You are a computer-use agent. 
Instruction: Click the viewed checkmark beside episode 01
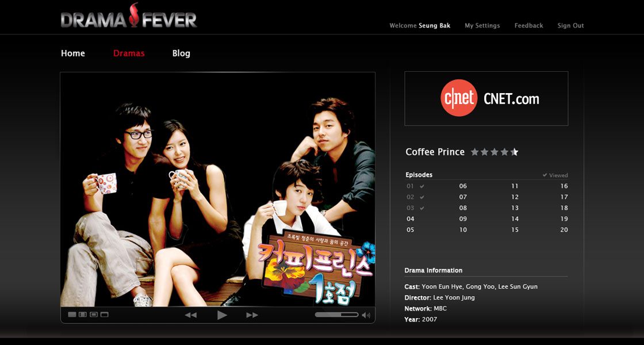(x=422, y=186)
